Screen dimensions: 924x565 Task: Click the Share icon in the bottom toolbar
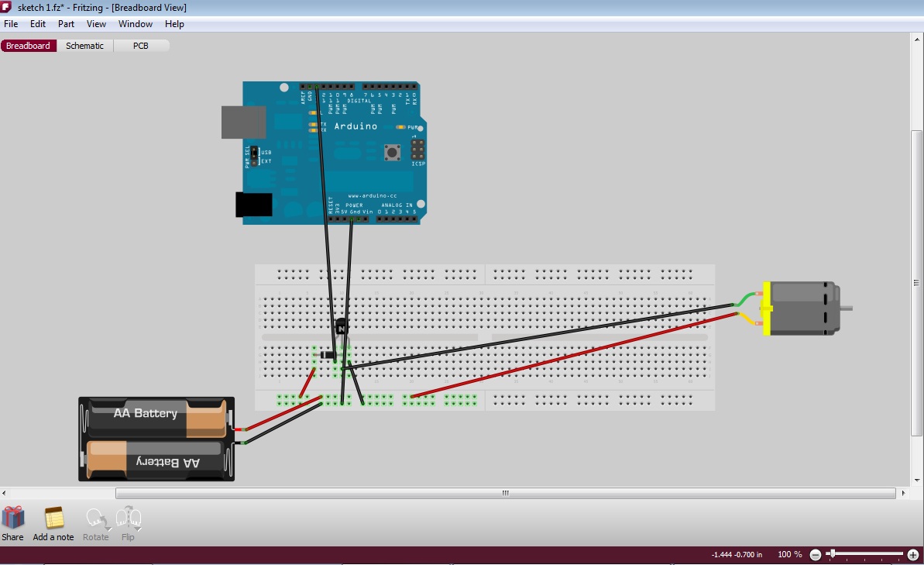(12, 517)
